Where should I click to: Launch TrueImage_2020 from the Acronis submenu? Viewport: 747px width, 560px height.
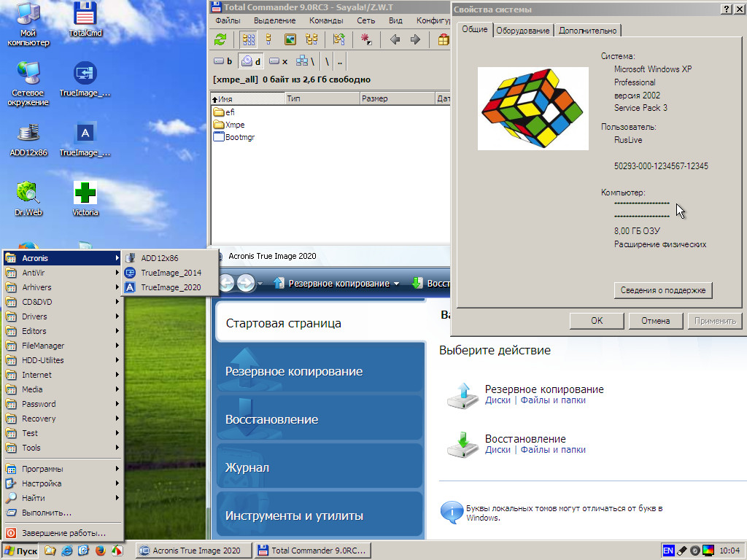[171, 287]
